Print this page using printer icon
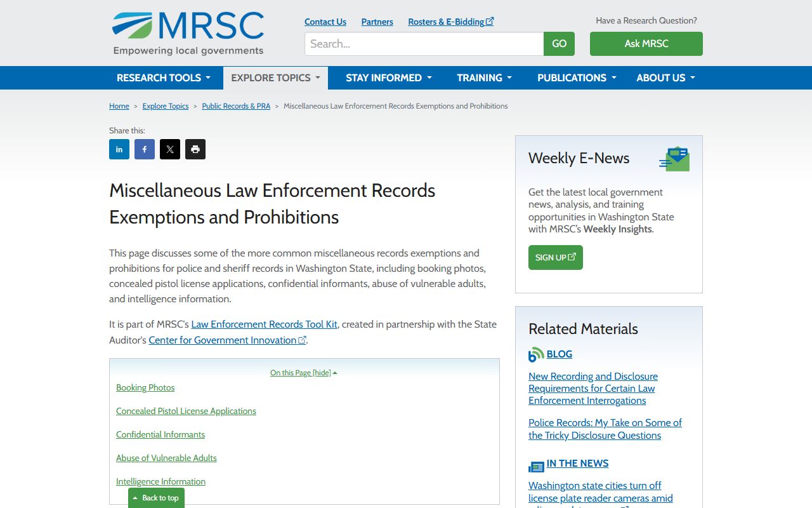The height and width of the screenshot is (508, 812). (x=195, y=149)
